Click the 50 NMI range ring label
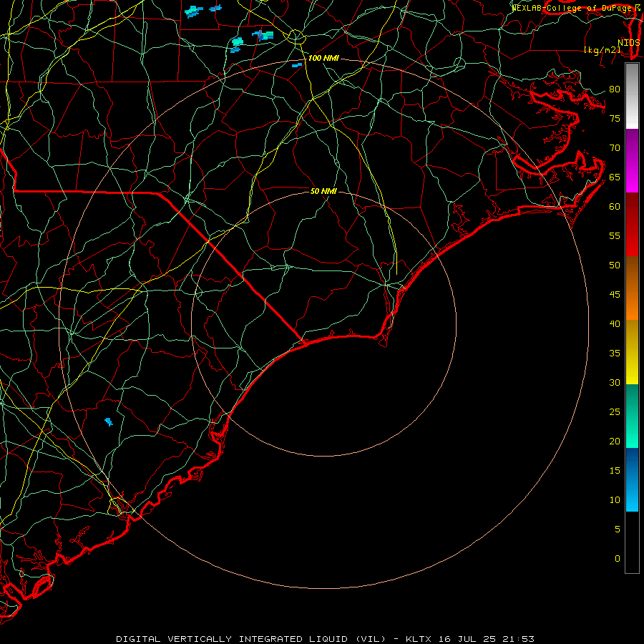Image resolution: width=644 pixels, height=644 pixels. click(x=323, y=191)
